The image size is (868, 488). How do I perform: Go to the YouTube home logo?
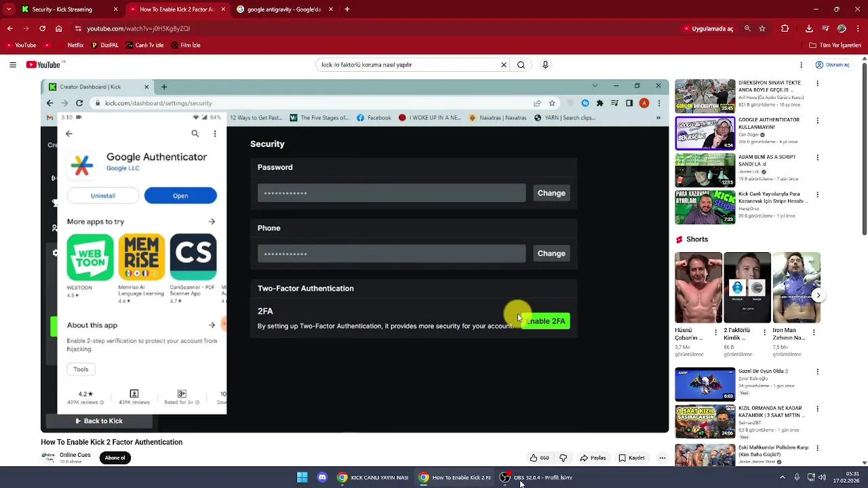coord(43,65)
